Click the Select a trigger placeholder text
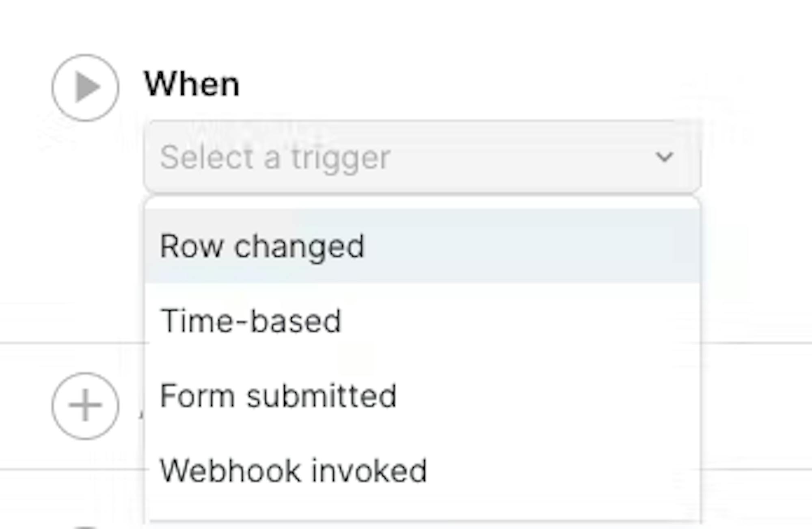Screen dimensions: 812x529 [x=275, y=158]
